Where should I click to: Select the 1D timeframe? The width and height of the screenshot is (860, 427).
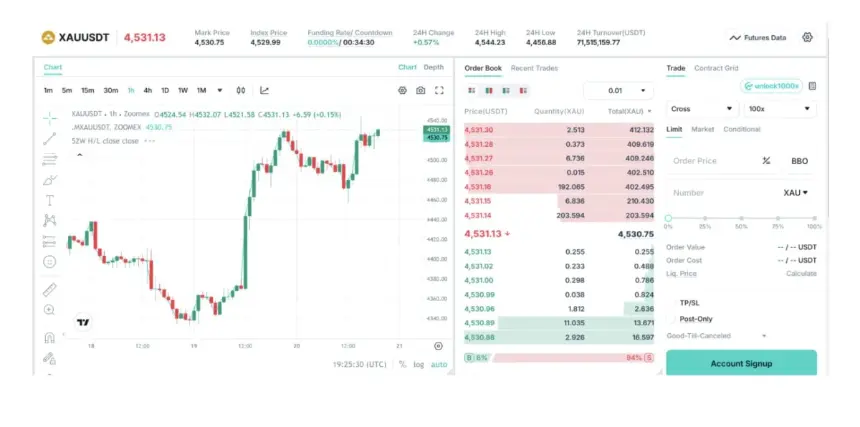click(x=165, y=90)
